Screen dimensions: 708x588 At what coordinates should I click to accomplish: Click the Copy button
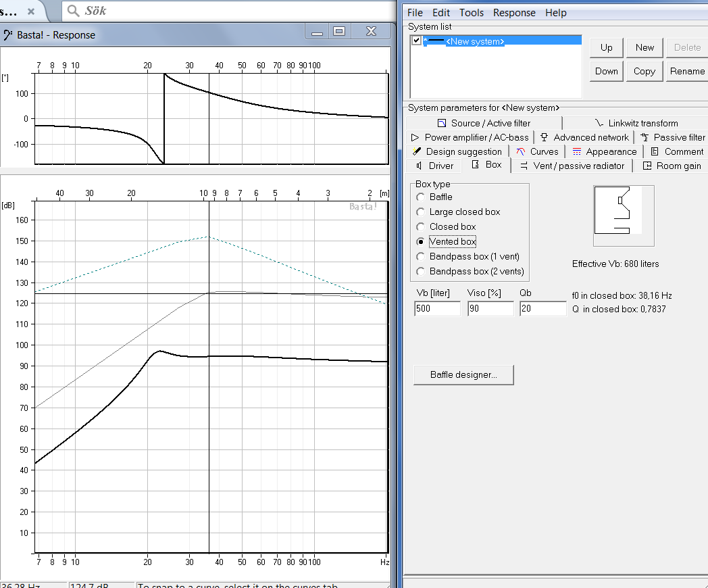tap(644, 72)
